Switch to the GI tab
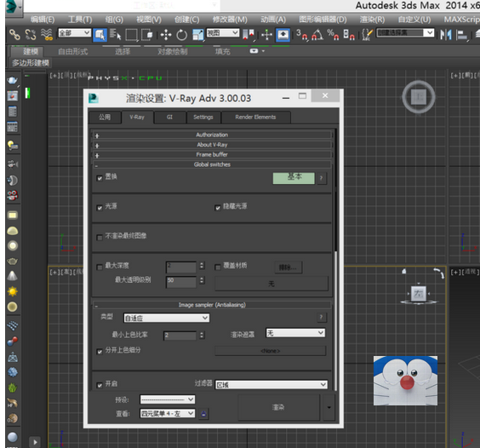The height and width of the screenshot is (448, 480). pos(169,117)
